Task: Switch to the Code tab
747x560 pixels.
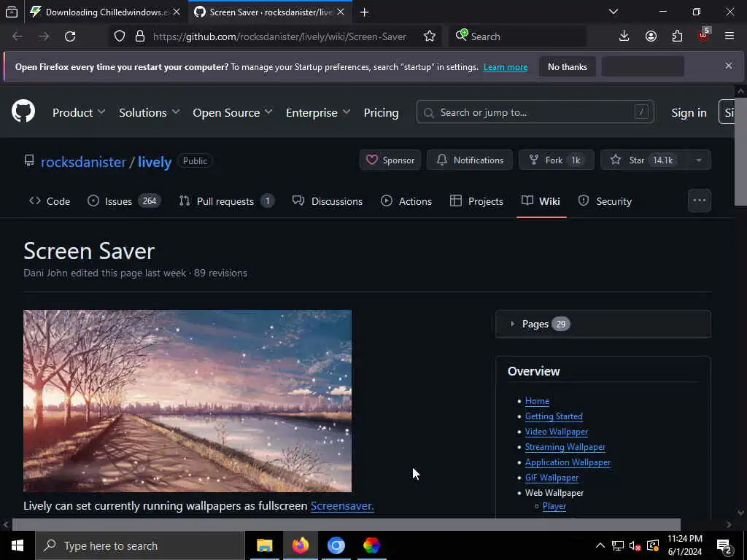Action: pos(50,201)
